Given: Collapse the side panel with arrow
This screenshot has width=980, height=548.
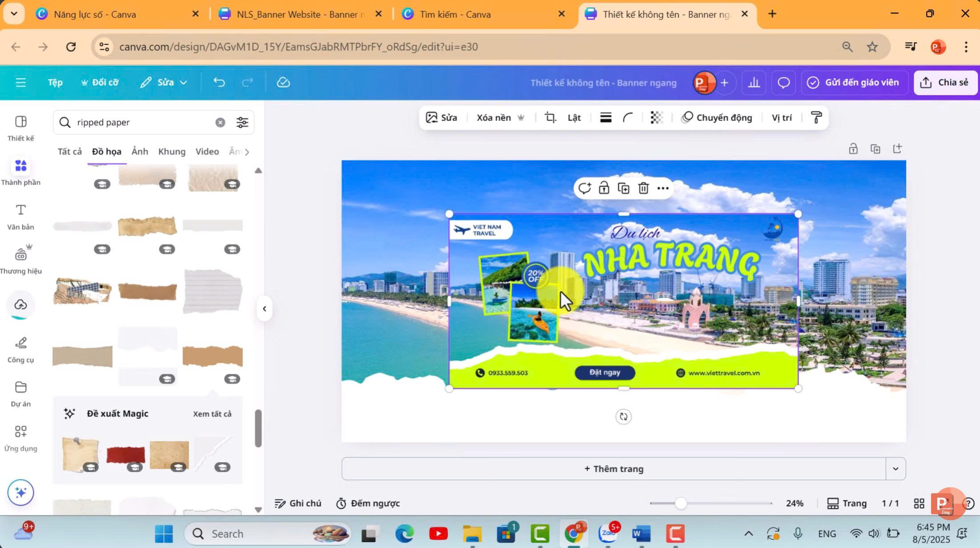Looking at the screenshot, I should pyautogui.click(x=264, y=308).
